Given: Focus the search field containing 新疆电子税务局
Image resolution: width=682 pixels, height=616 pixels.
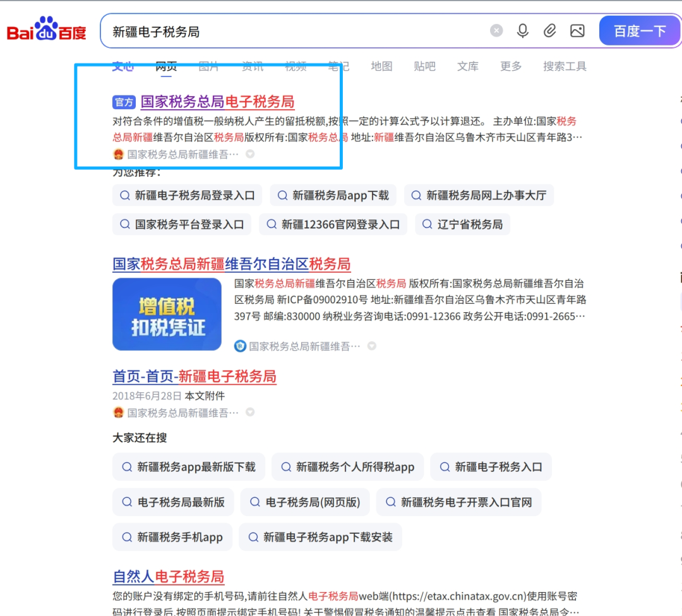Looking at the screenshot, I should pos(296,32).
